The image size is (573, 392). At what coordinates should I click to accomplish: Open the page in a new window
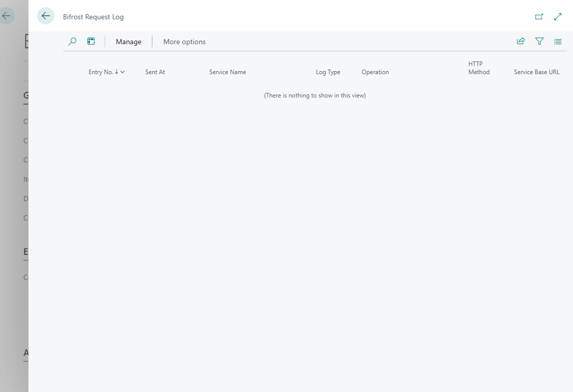point(539,17)
